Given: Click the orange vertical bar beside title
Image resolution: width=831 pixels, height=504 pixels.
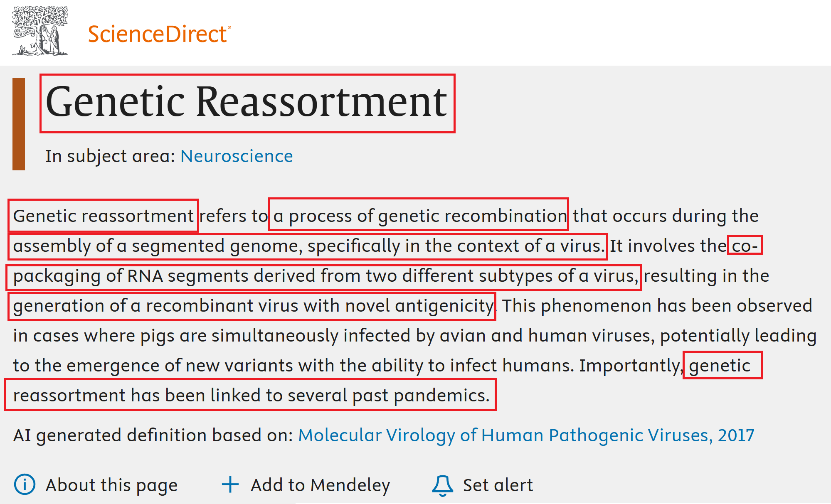Looking at the screenshot, I should [19, 124].
